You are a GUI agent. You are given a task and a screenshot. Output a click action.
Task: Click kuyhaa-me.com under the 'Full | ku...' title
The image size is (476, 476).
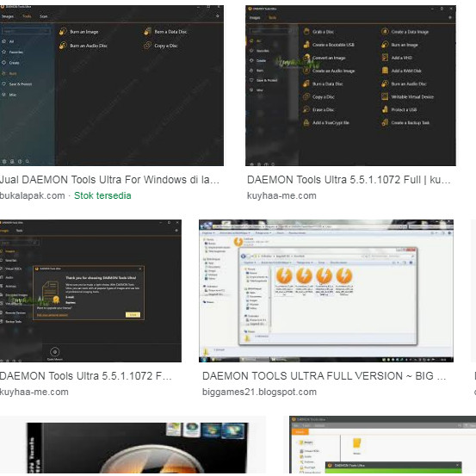281,195
